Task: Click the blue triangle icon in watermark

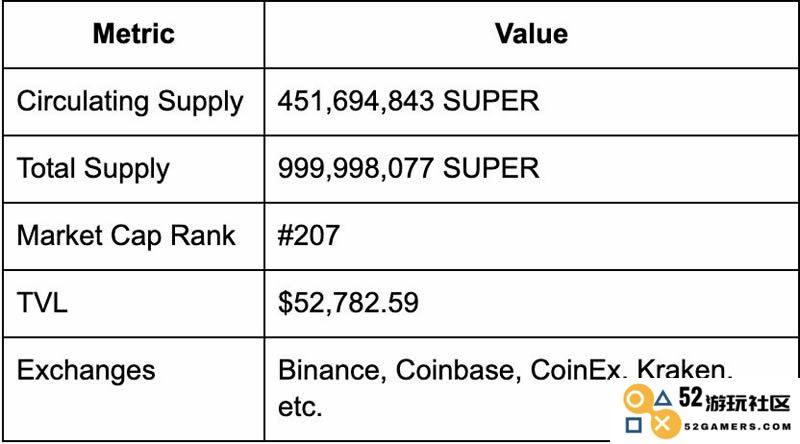Action: (x=663, y=398)
